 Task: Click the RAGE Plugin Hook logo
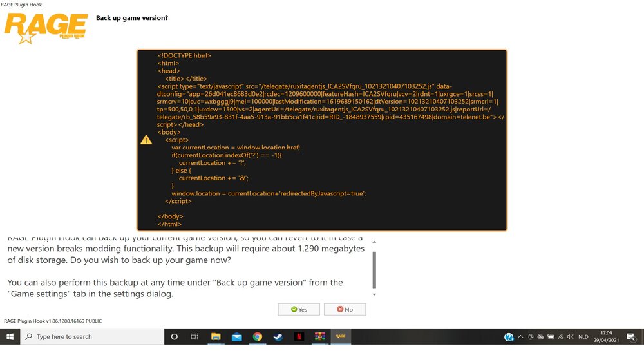point(46,28)
